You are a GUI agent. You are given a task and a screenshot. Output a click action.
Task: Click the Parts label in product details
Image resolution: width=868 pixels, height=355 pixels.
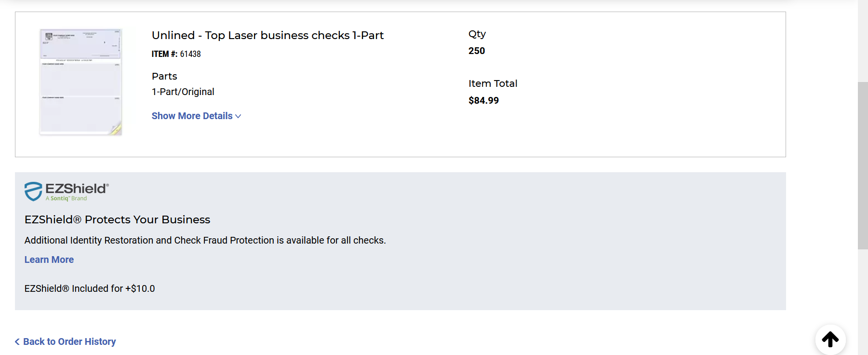click(x=164, y=76)
